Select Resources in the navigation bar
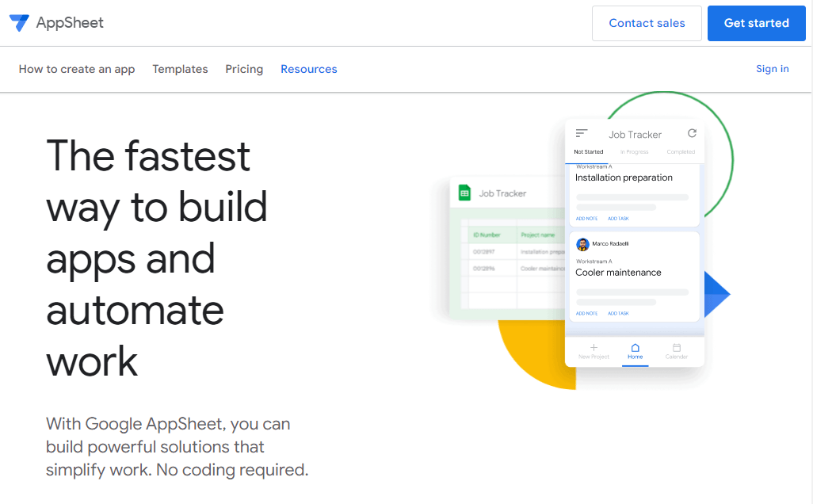813x504 pixels. tap(308, 69)
